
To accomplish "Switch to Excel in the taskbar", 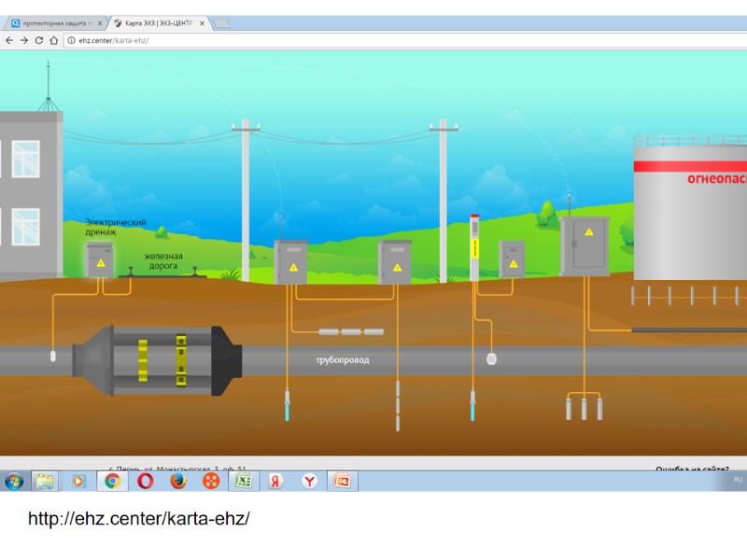I will (244, 482).
